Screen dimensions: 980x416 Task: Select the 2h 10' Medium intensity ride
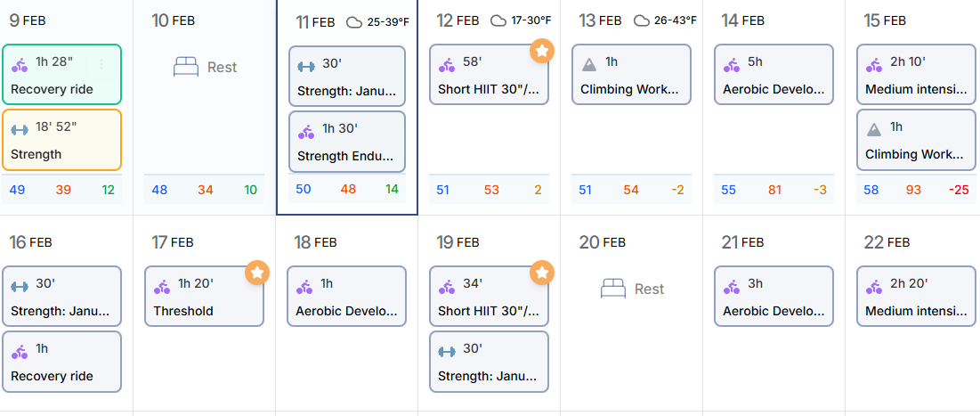[916, 75]
